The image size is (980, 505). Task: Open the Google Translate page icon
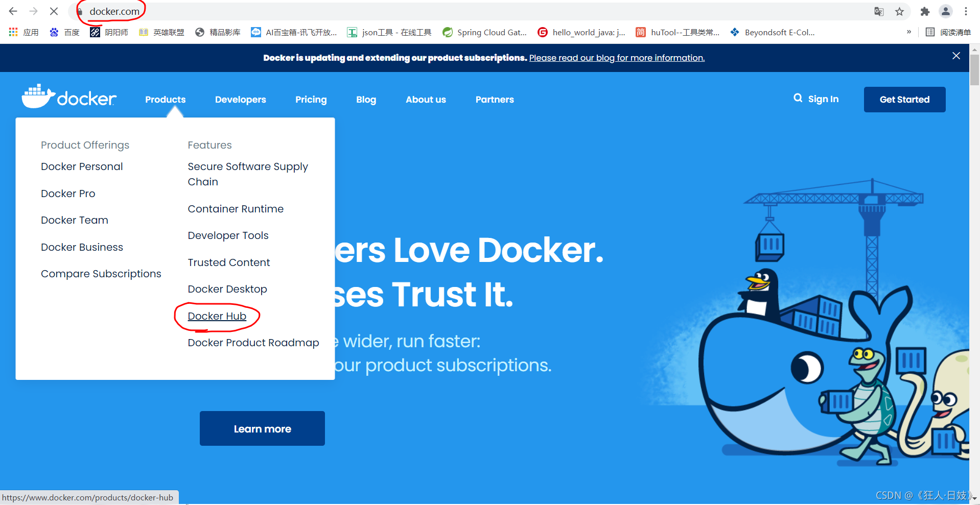pyautogui.click(x=879, y=11)
